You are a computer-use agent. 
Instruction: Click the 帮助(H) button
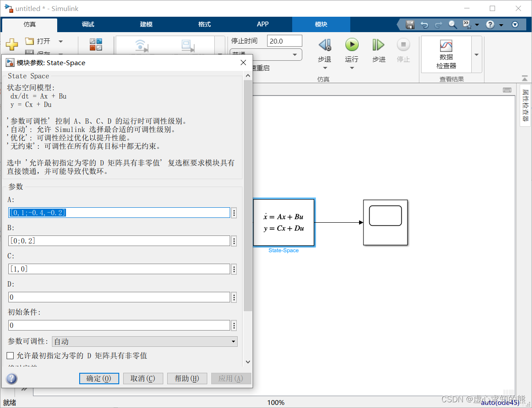pyautogui.click(x=187, y=379)
